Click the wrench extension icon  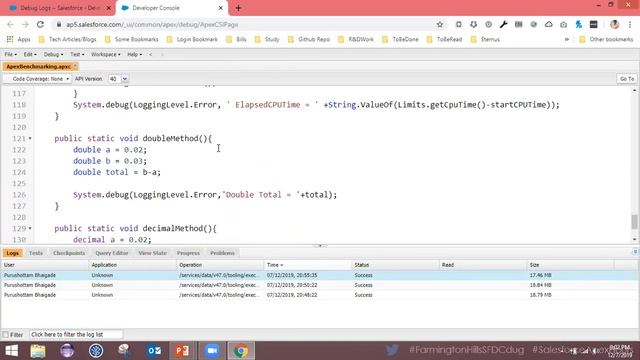[x=503, y=24]
